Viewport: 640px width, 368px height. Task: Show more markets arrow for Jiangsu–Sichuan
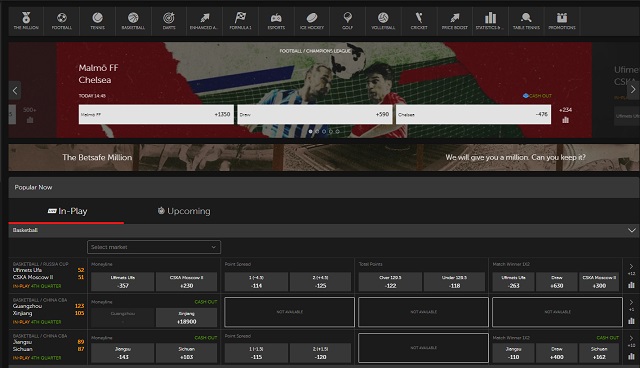(x=631, y=338)
